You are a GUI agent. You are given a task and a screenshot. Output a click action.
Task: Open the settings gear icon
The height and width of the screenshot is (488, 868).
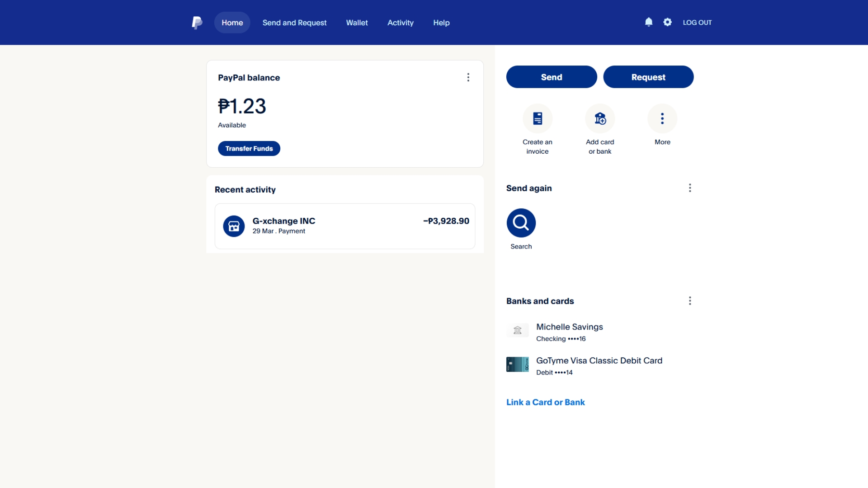pos(667,22)
